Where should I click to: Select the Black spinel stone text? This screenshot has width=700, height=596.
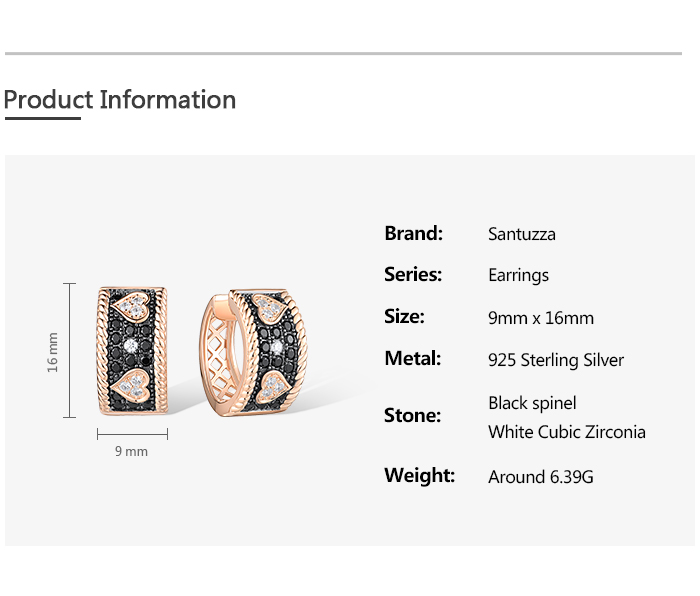point(532,403)
